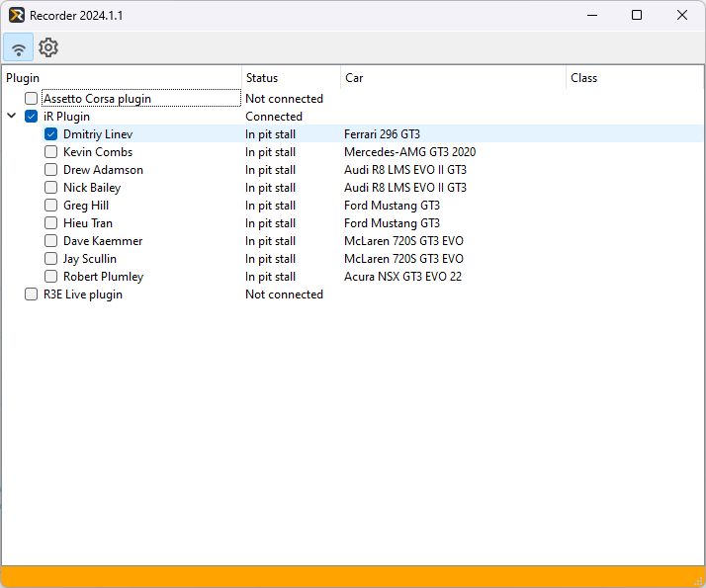Click the Greg Hill driver name

[x=86, y=206]
